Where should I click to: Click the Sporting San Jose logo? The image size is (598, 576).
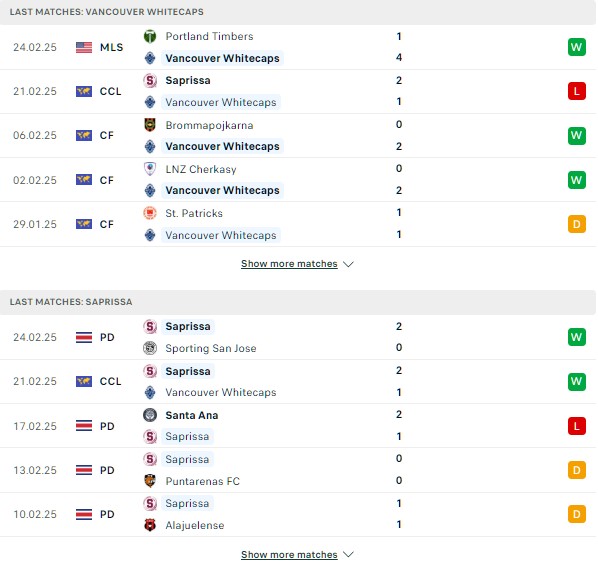click(x=150, y=348)
